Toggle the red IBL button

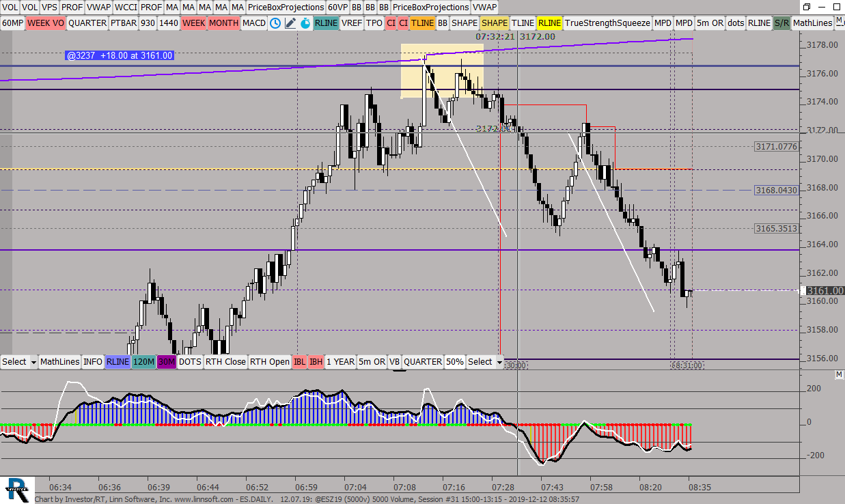click(x=299, y=361)
